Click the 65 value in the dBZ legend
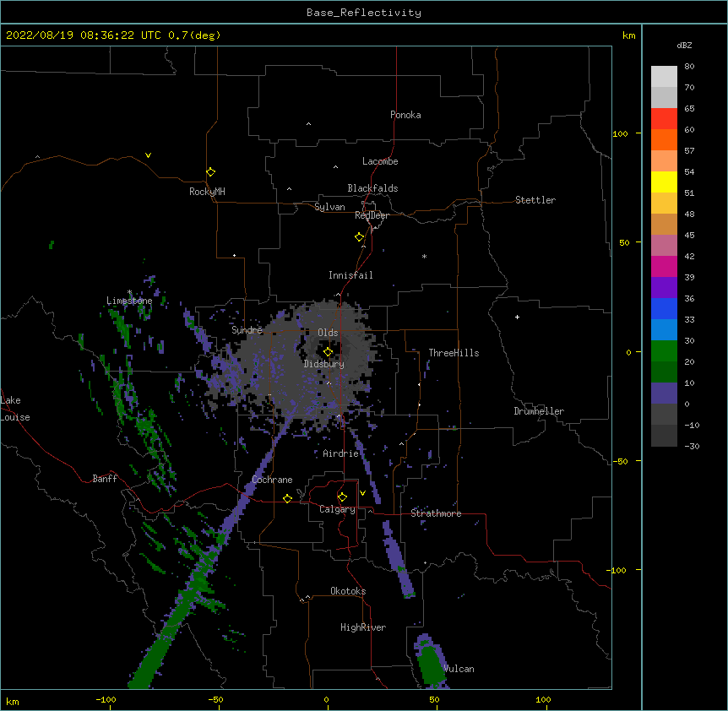Image resolution: width=728 pixels, height=711 pixels. coord(689,108)
